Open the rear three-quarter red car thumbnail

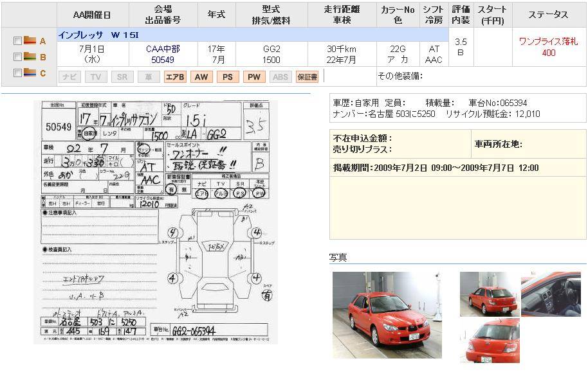(x=490, y=294)
